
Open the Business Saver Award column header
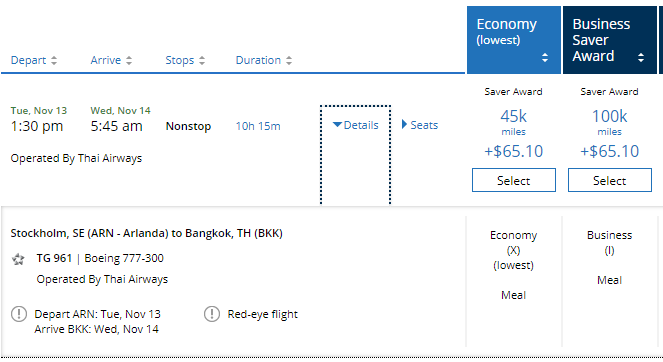[x=610, y=40]
